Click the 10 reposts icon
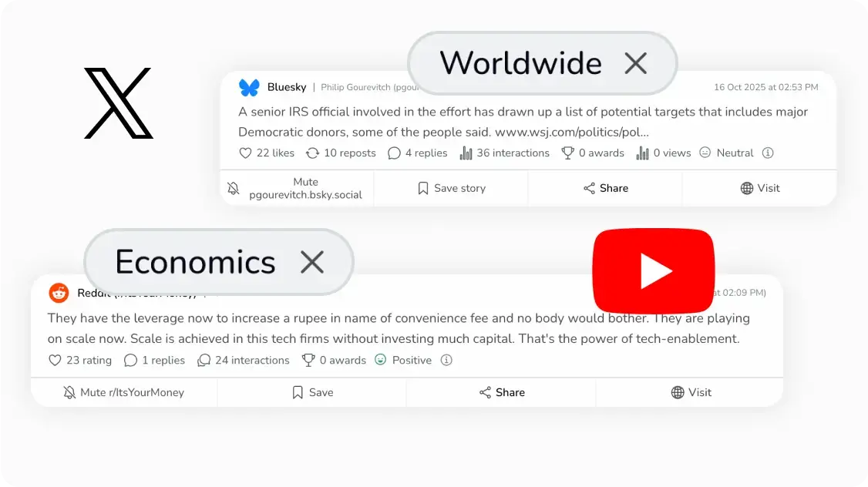The image size is (868, 487). point(313,153)
